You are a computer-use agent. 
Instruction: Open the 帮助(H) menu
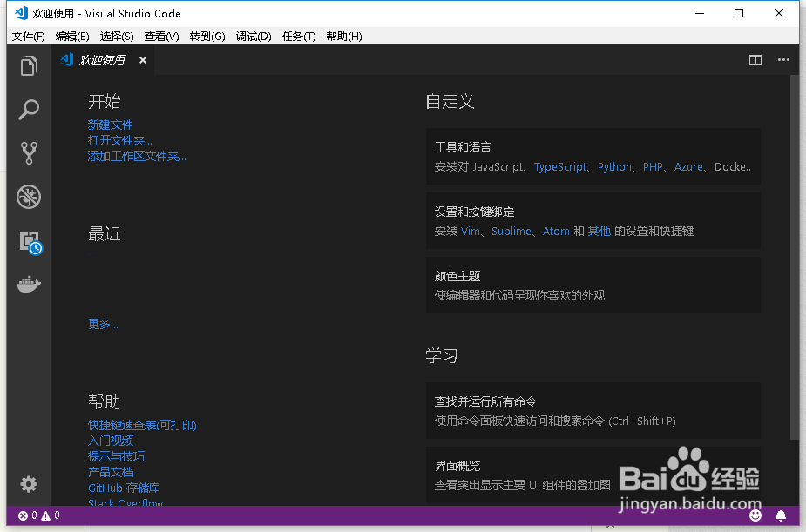coord(344,37)
